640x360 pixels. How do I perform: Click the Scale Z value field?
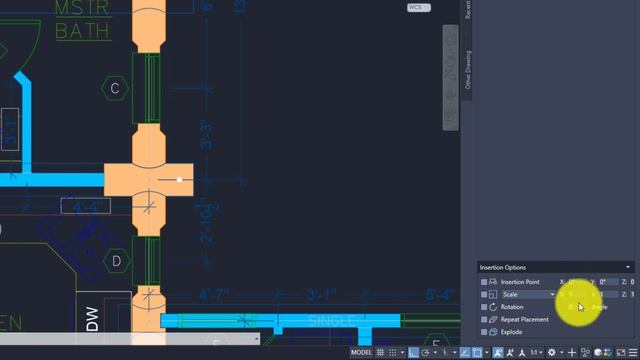pyautogui.click(x=632, y=294)
